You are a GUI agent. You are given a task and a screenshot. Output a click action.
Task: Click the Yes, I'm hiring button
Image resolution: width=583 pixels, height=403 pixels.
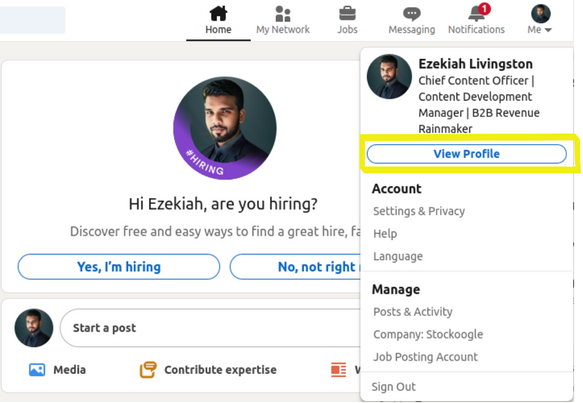click(119, 267)
